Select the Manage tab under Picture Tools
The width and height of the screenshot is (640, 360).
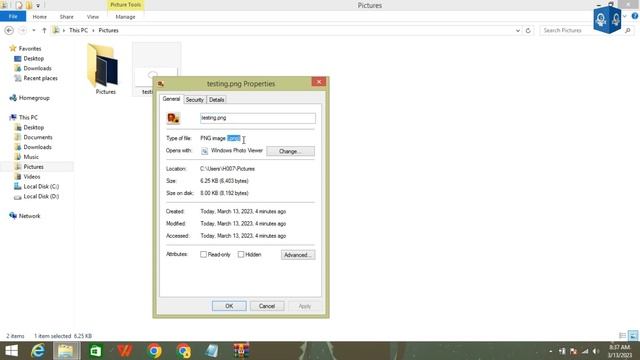point(125,17)
